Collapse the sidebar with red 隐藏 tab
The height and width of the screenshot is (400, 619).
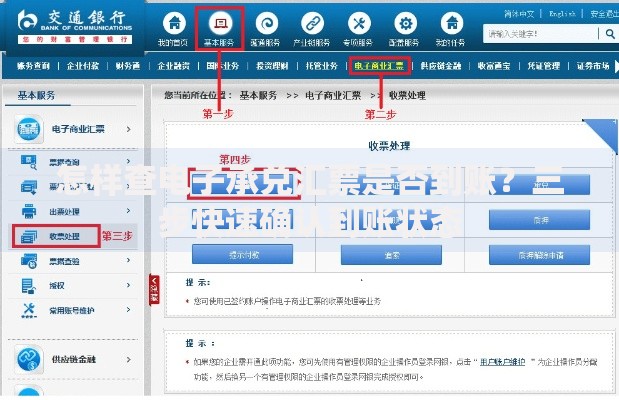point(154,289)
